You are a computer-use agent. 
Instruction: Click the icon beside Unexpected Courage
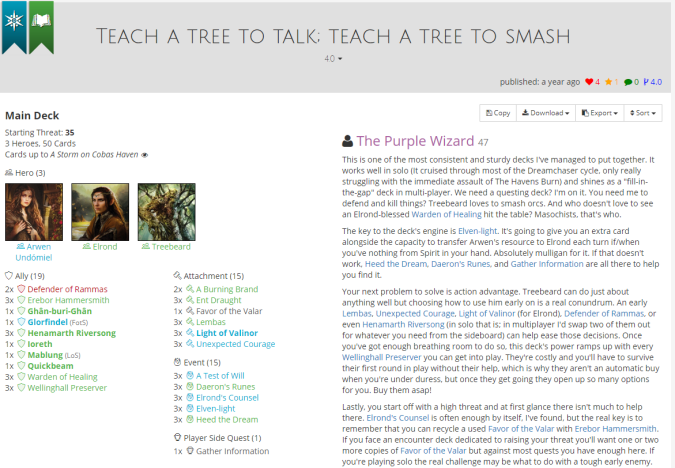point(190,344)
